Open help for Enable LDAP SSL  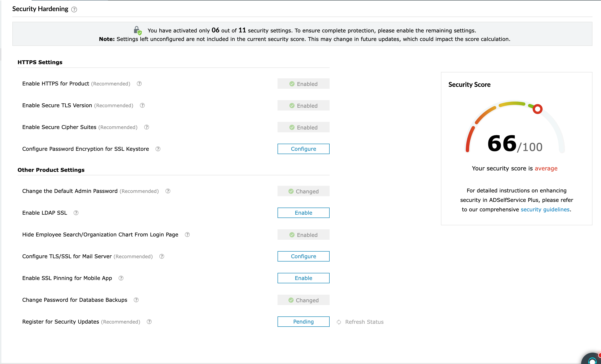pyautogui.click(x=76, y=213)
